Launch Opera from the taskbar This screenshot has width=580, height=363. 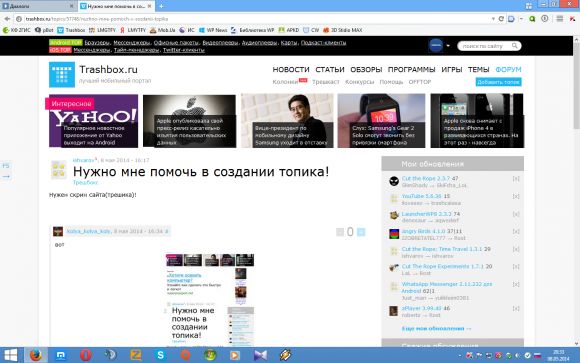pos(85,355)
